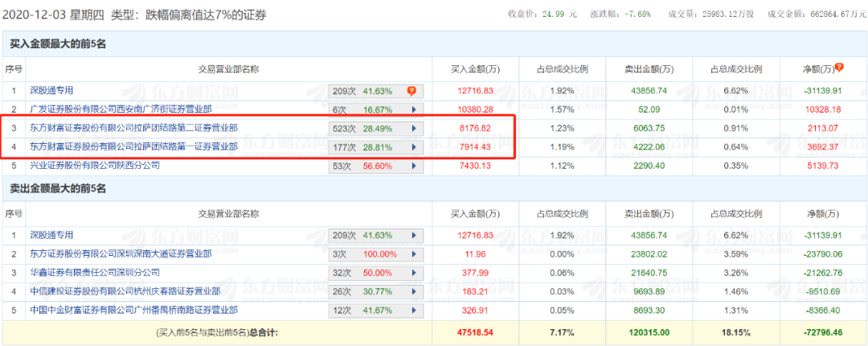The image size is (868, 346).
Task: Click the total net amount -72796.46
Action: pyautogui.click(x=824, y=332)
